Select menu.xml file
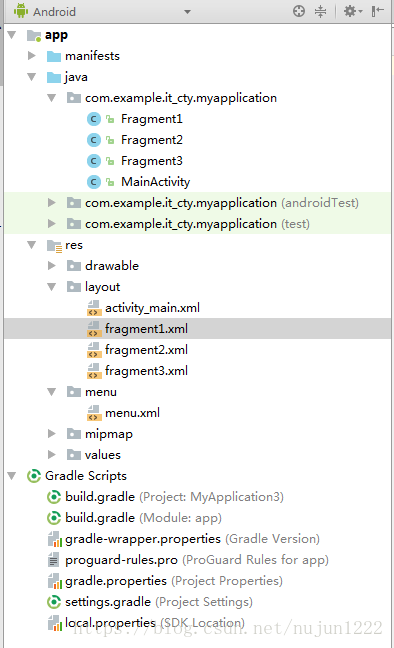This screenshot has height=648, width=394. (132, 413)
